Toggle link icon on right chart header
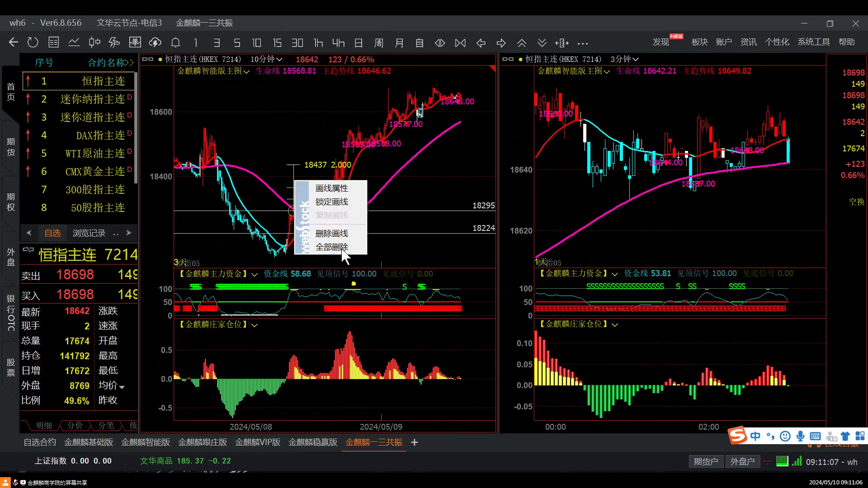Screen dimensions: 868x488 pyautogui.click(x=508, y=59)
